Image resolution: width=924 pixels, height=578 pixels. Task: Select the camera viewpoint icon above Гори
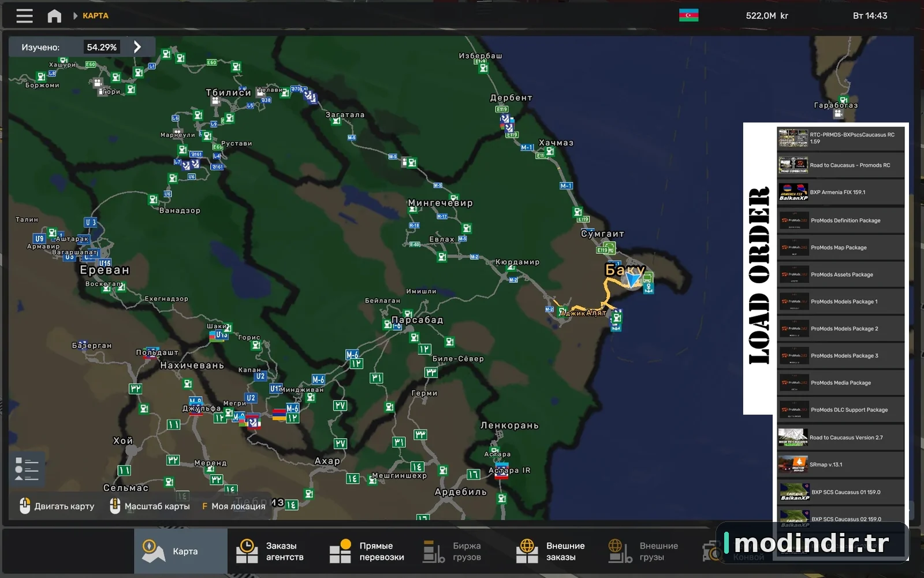(98, 83)
